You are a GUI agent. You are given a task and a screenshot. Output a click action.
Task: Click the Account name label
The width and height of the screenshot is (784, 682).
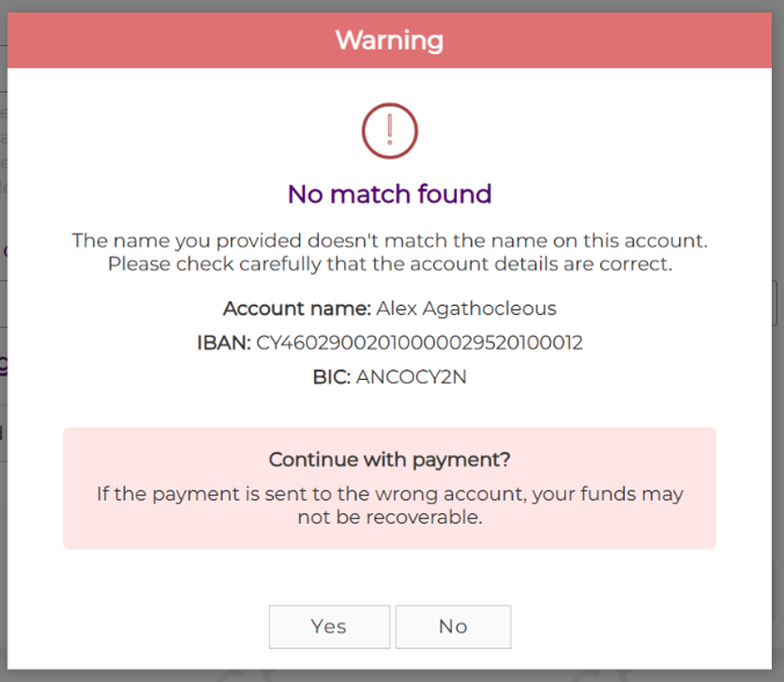[296, 309]
